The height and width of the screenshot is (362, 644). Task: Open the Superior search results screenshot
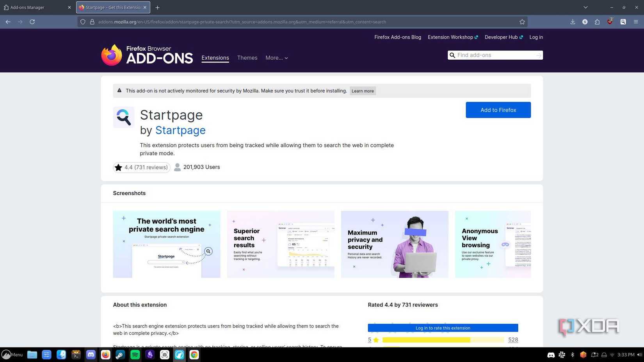[x=281, y=244]
